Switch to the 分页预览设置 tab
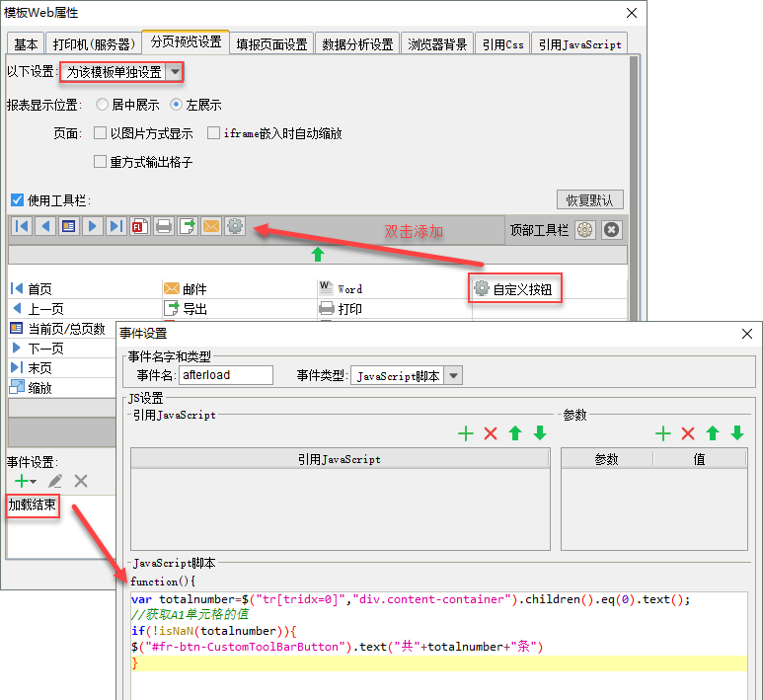The height and width of the screenshot is (700, 763). pyautogui.click(x=186, y=41)
